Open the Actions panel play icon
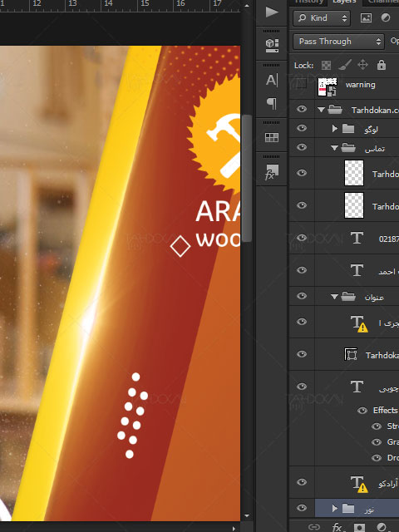 tap(272, 12)
